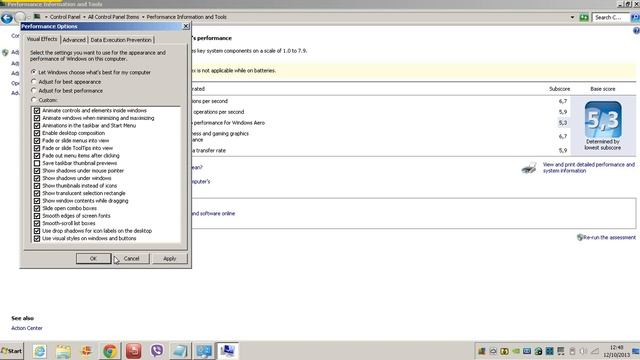
Task: Open the Viber taskbar icon
Action: click(157, 351)
